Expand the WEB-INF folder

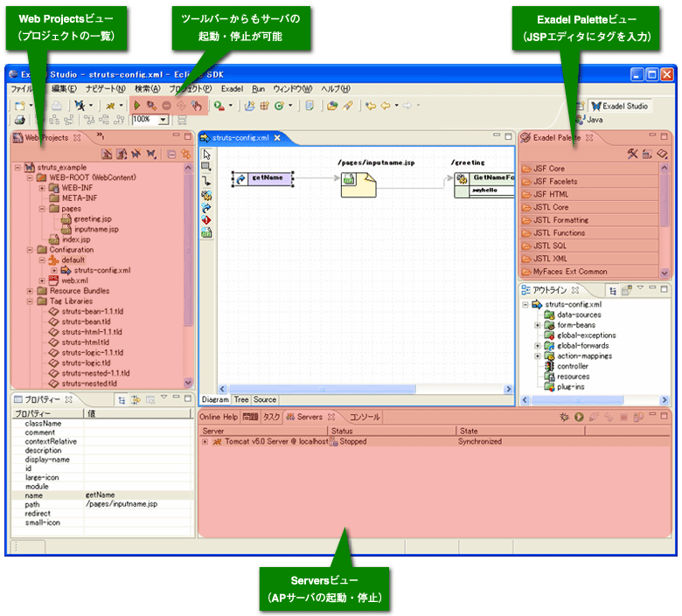(42, 188)
